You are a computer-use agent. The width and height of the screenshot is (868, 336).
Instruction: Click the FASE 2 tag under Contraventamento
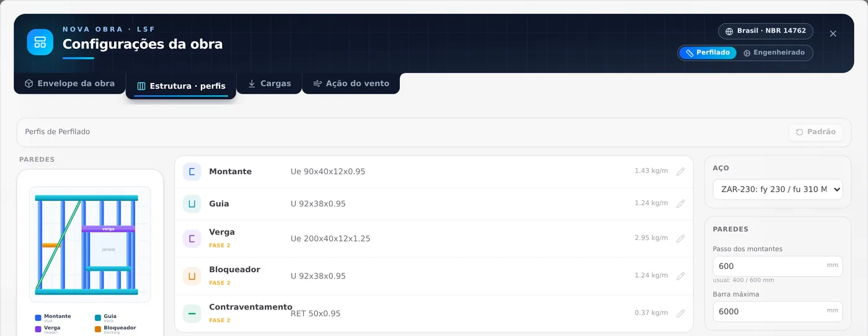[219, 321]
